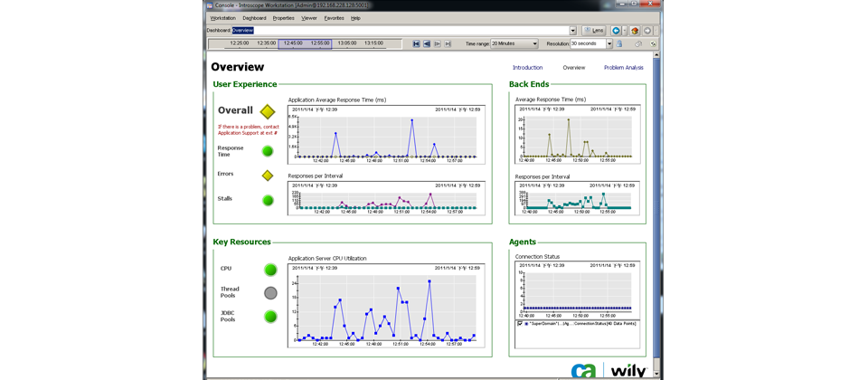The image size is (868, 380).
Task: Open the Workstation menu
Action: pyautogui.click(x=222, y=18)
